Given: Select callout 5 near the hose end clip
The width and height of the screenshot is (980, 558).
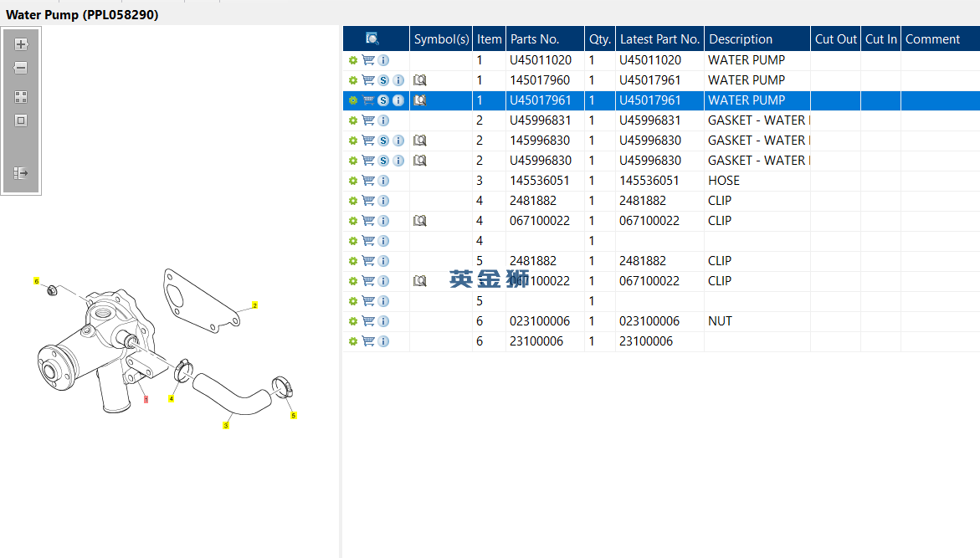Looking at the screenshot, I should 293,416.
